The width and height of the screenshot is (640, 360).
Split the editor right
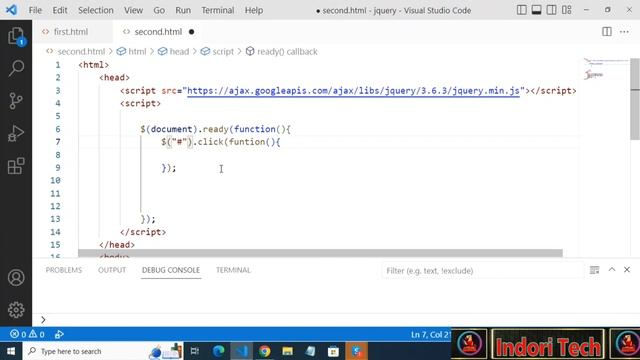(x=607, y=31)
